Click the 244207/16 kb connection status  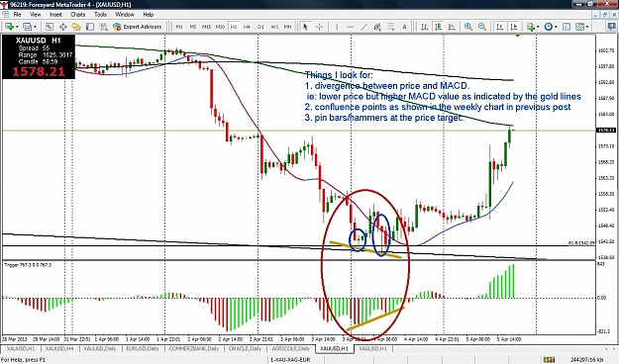[586, 360]
